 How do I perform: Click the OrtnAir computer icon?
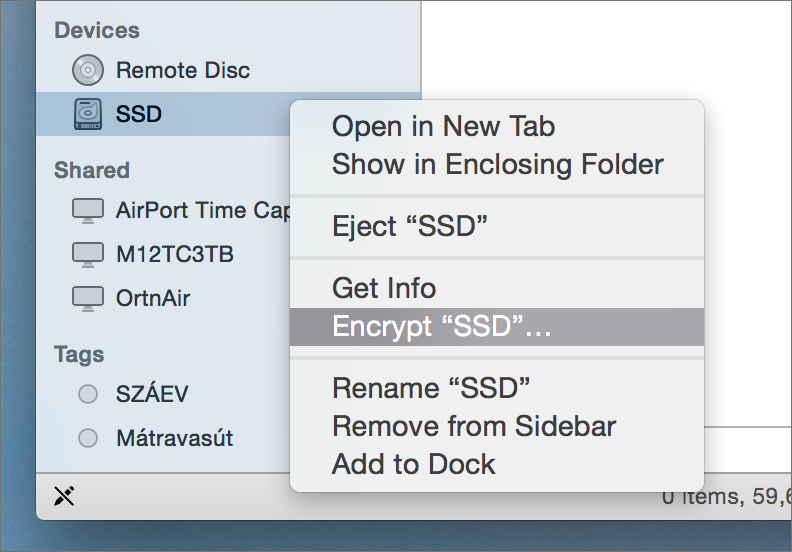pos(88,298)
